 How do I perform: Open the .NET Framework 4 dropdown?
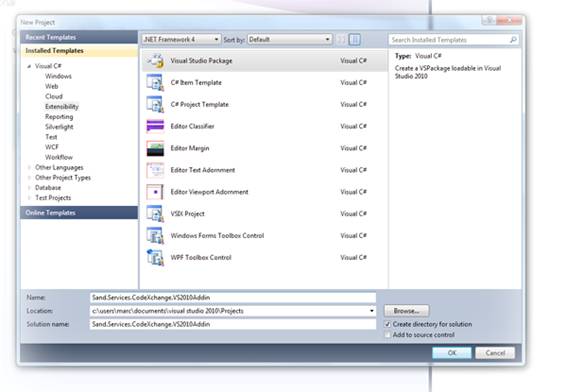pyautogui.click(x=181, y=39)
